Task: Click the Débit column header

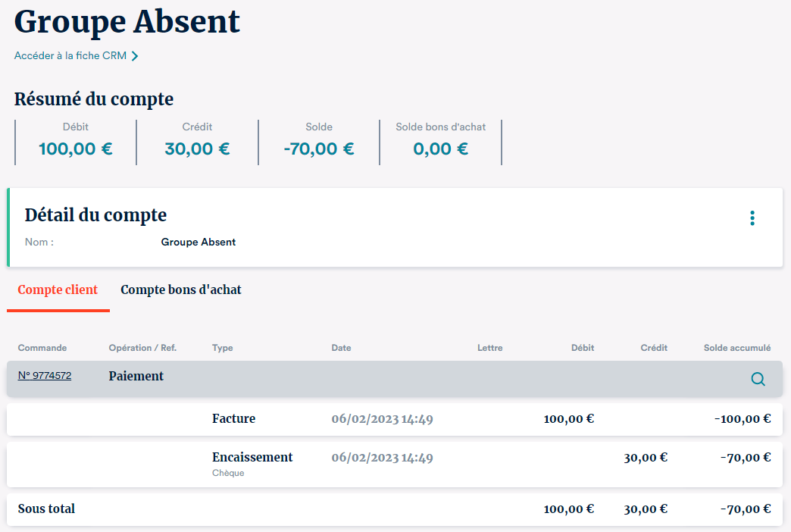Action: click(582, 348)
